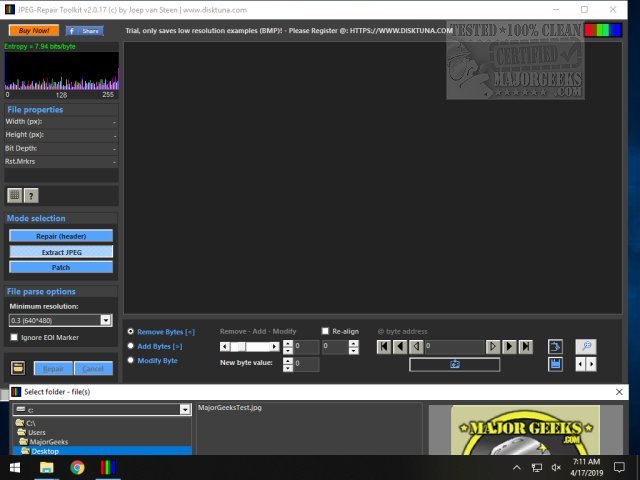Decrease the second byte count stepper
This screenshot has width=640, height=480.
[354, 351]
